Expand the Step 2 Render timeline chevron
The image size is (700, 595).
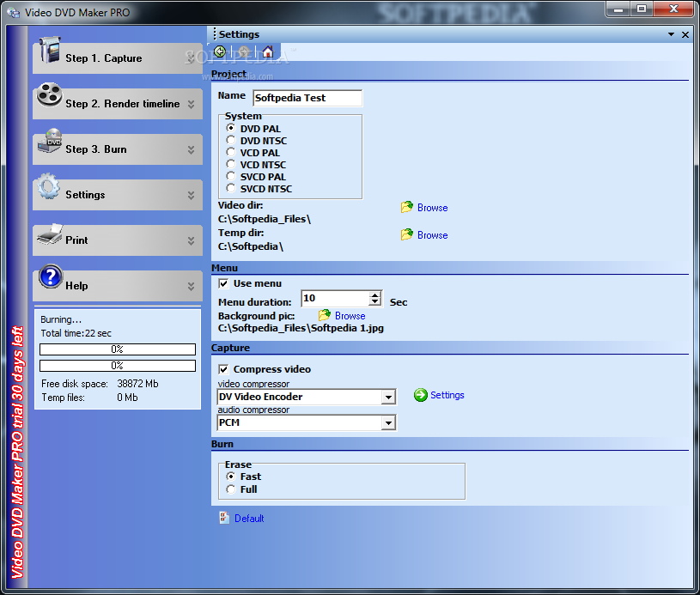191,105
